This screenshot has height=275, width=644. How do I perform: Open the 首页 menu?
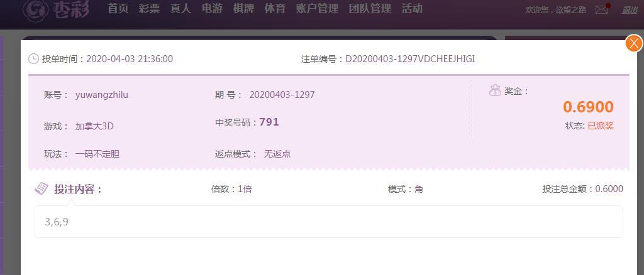[x=118, y=9]
